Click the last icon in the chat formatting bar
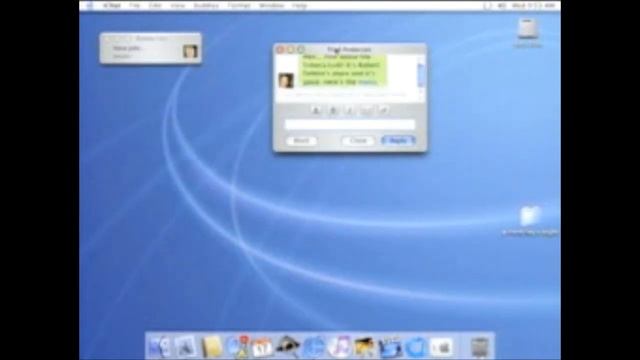The height and width of the screenshot is (360, 640). pos(384,111)
